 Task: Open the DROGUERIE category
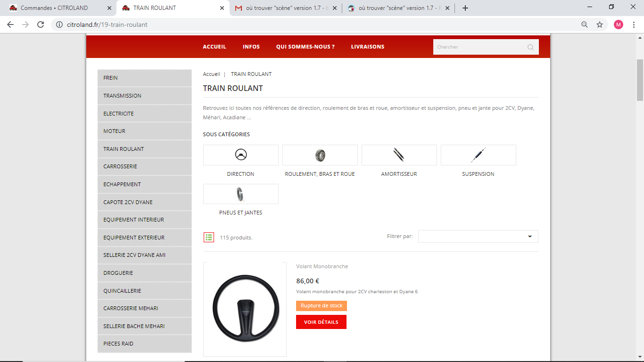[x=145, y=273]
